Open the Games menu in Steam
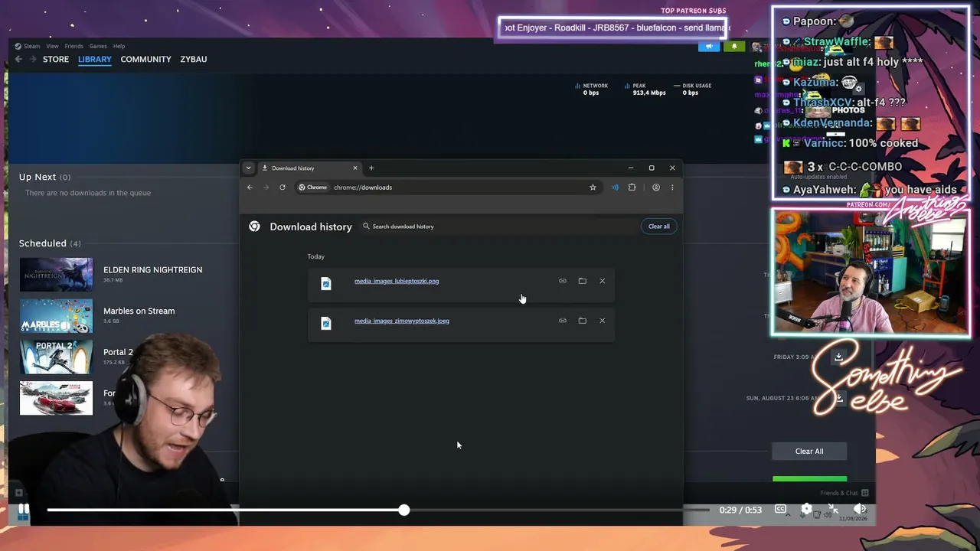The image size is (980, 551). coord(98,46)
